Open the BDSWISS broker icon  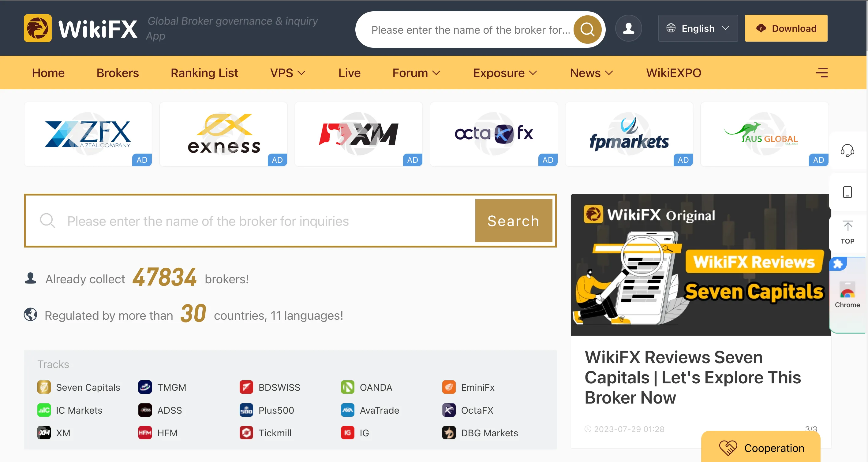pyautogui.click(x=246, y=387)
